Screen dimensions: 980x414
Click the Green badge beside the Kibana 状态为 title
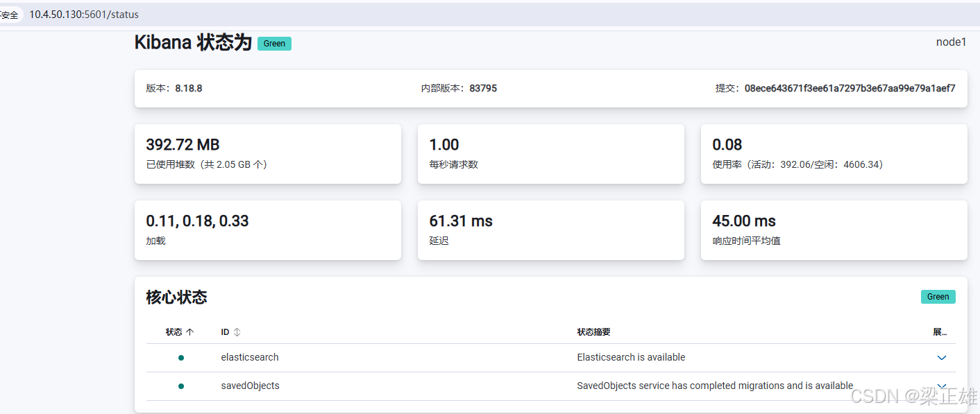pos(274,44)
